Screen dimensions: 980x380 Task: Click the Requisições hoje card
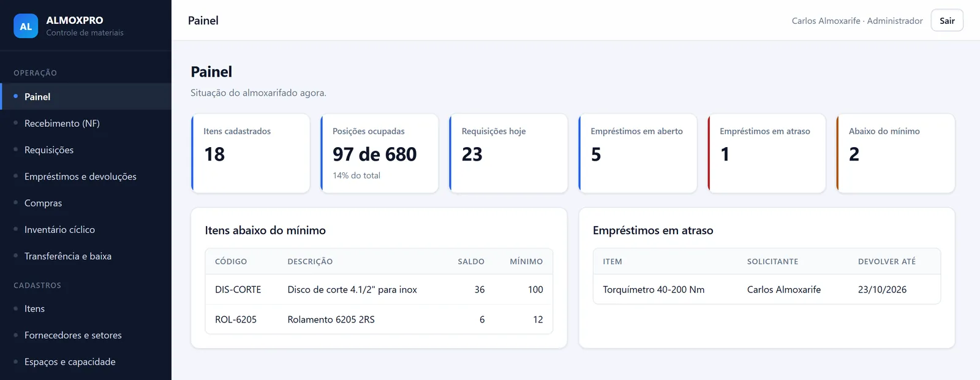(508, 153)
